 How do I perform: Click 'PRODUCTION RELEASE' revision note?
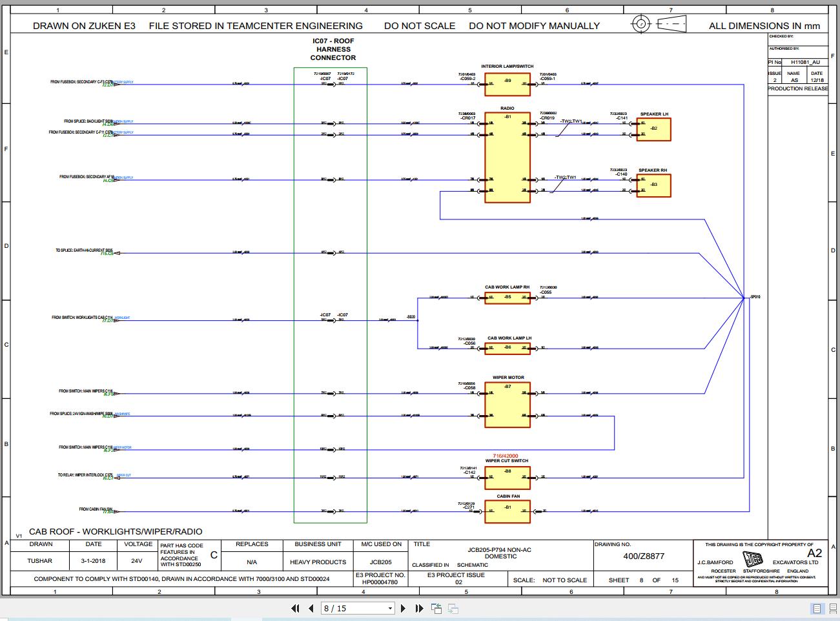tap(798, 88)
